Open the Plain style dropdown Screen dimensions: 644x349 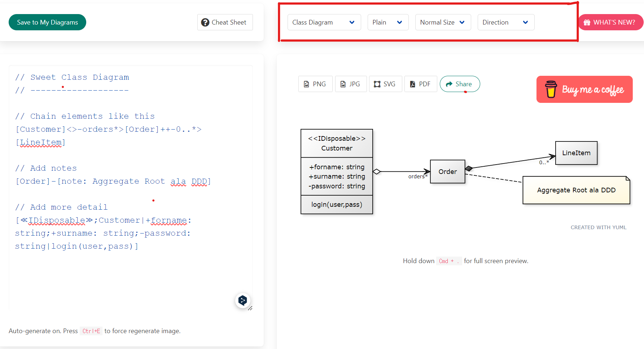click(x=388, y=22)
